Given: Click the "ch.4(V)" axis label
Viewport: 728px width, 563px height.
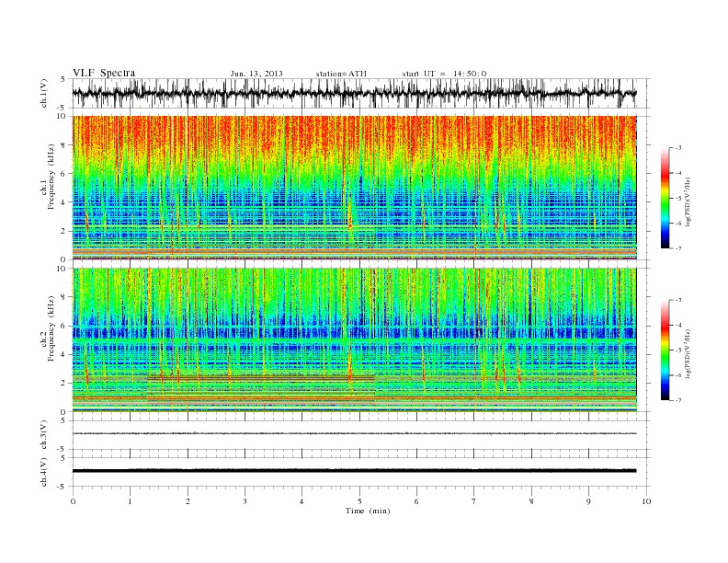Looking at the screenshot, I should point(43,472).
